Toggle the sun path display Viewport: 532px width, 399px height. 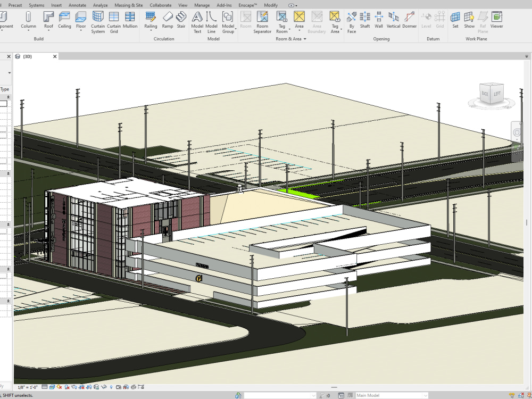(59, 386)
